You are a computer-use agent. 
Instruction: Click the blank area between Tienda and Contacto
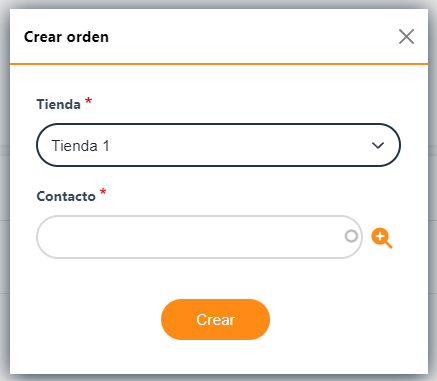[x=218, y=178]
